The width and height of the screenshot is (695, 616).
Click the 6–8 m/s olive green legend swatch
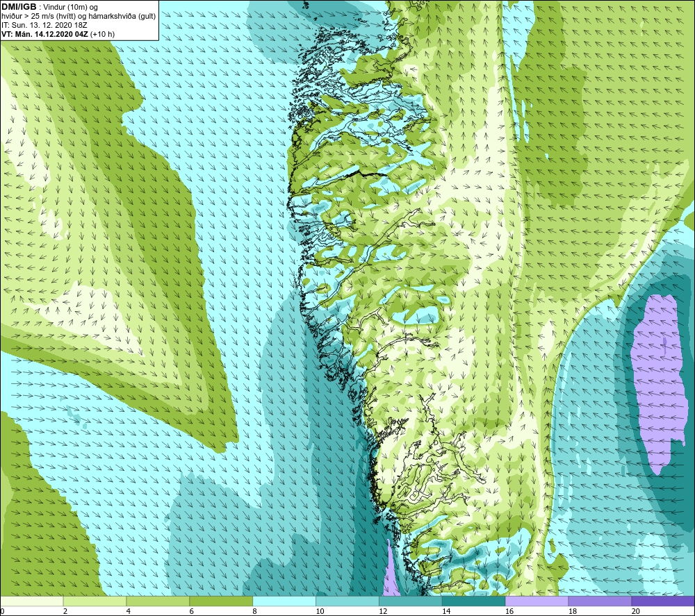[221, 601]
